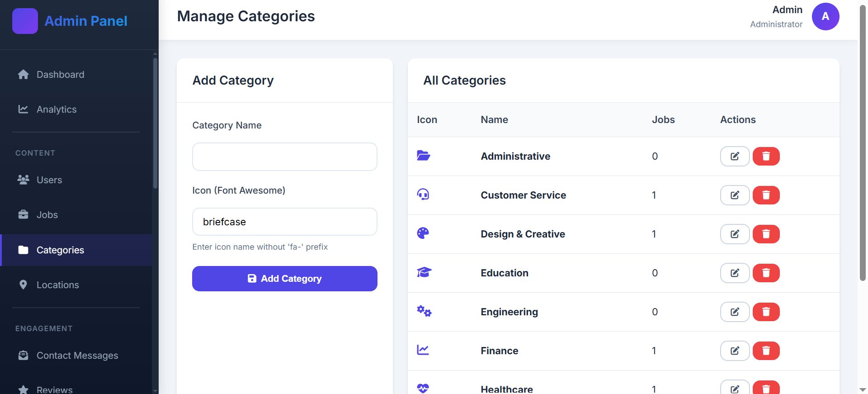Focus the Category Name field
This screenshot has width=868, height=394.
[x=284, y=157]
